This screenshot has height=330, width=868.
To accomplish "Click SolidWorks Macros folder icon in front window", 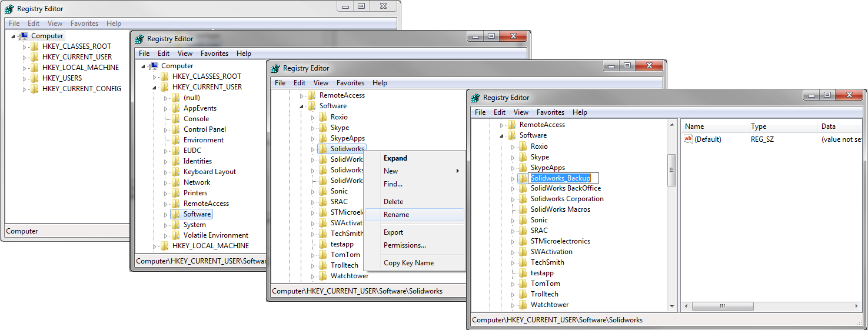I will click(523, 209).
